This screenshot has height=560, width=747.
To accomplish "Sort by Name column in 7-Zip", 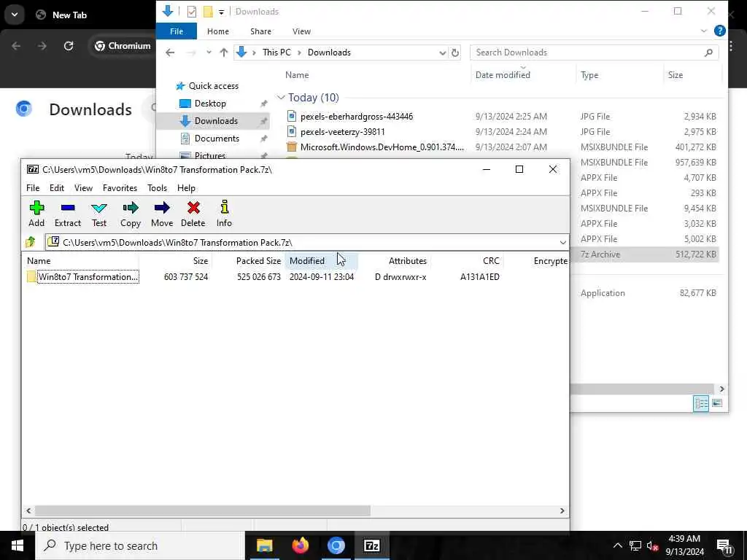I will pos(80,261).
